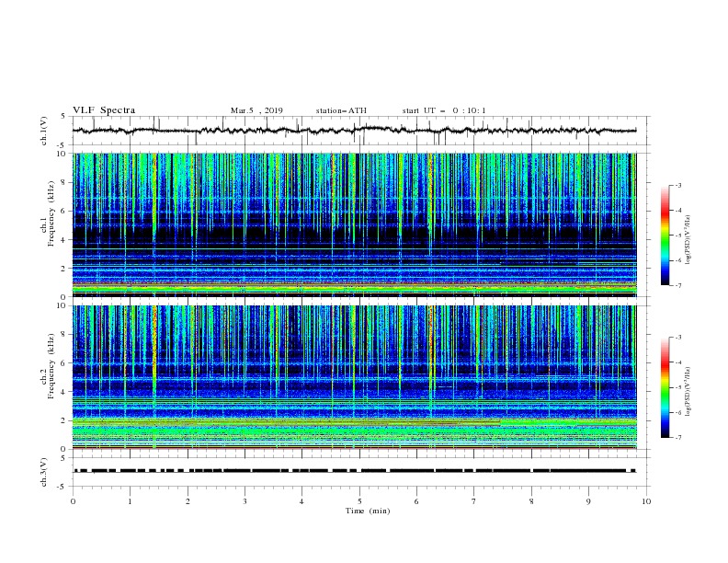Select the "start UT = 0 :10: 1" text
This screenshot has width=728, height=563.
coord(443,110)
